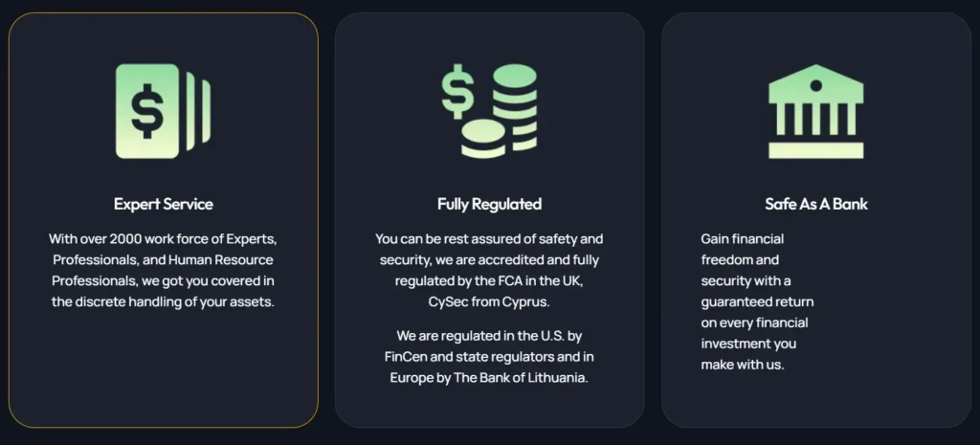980x445 pixels.
Task: Click the 'make with us.' text line
Action: coord(743,365)
